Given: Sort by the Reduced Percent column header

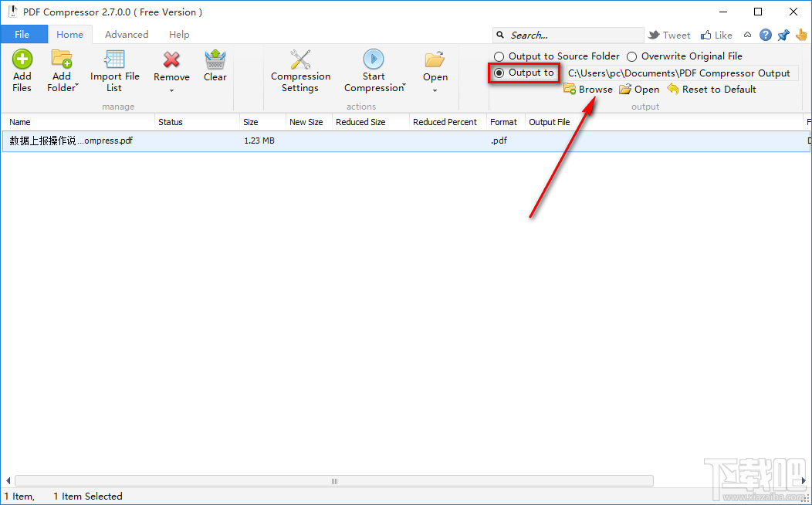Looking at the screenshot, I should 448,122.
